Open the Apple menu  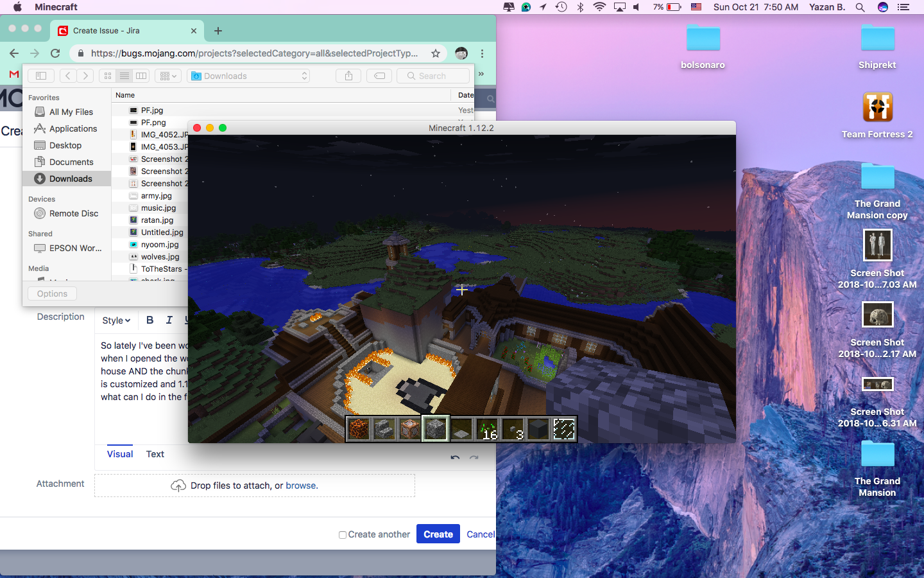(17, 7)
